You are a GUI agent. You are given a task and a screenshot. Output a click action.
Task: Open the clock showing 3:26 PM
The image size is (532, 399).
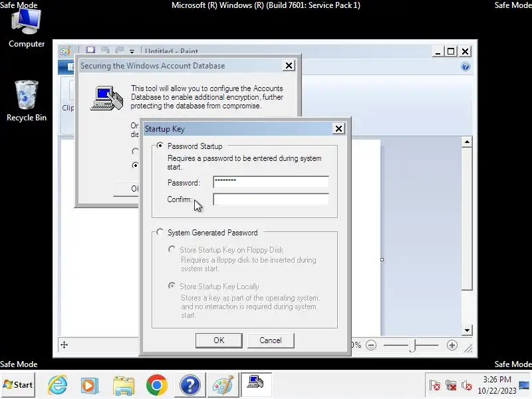tap(497, 385)
